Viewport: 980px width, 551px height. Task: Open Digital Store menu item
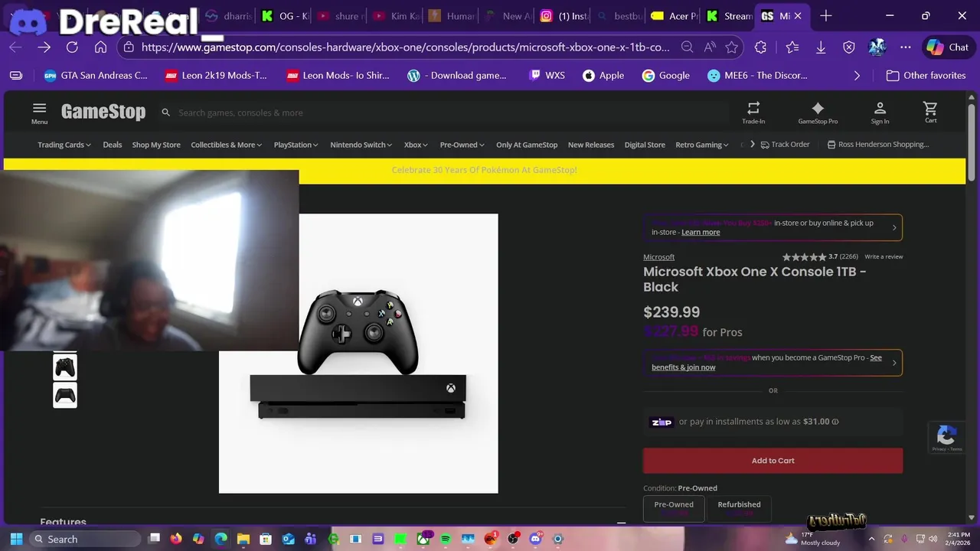(x=645, y=145)
